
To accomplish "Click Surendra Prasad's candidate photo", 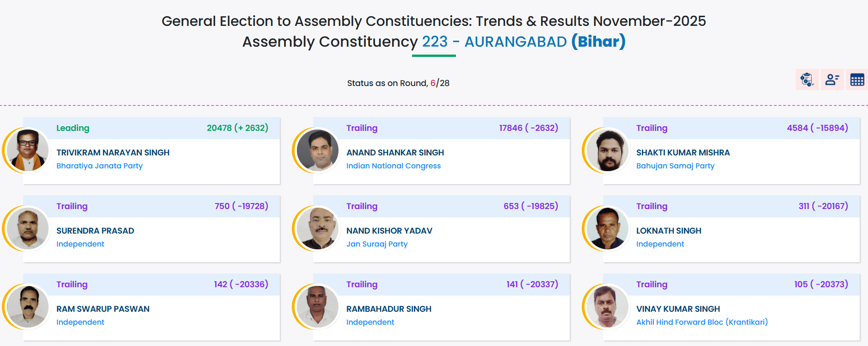I will point(28,229).
